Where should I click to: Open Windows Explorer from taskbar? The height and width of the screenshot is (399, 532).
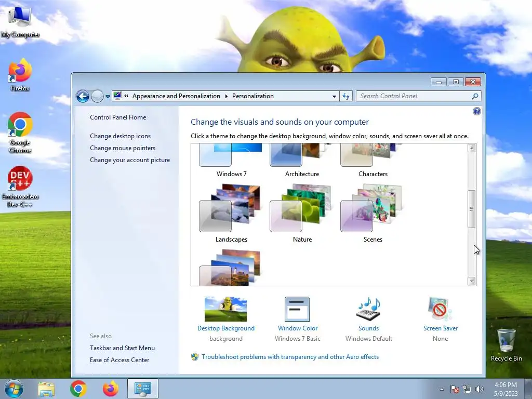[46, 389]
